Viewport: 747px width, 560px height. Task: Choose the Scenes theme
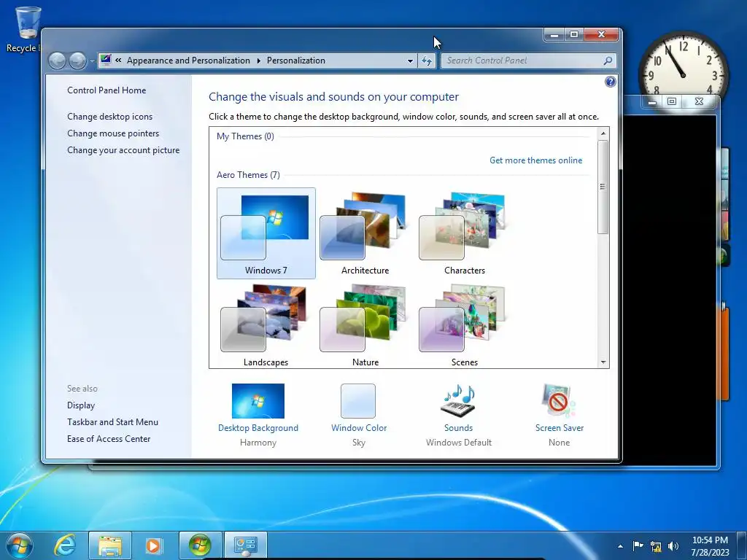click(x=464, y=326)
